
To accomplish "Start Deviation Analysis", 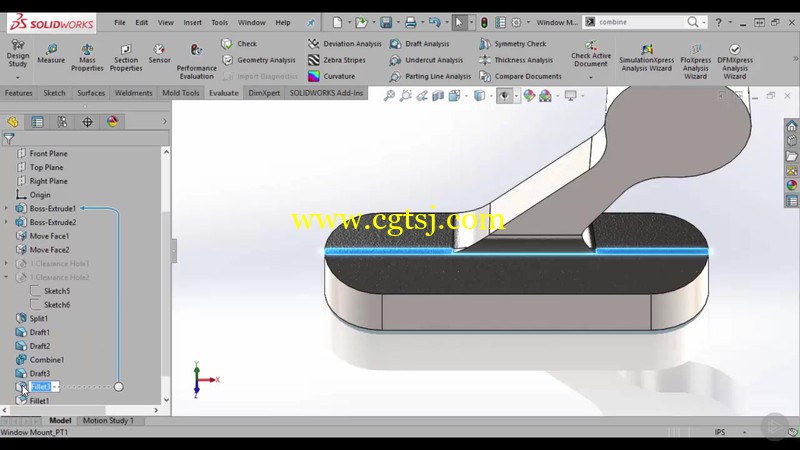I will click(345, 44).
